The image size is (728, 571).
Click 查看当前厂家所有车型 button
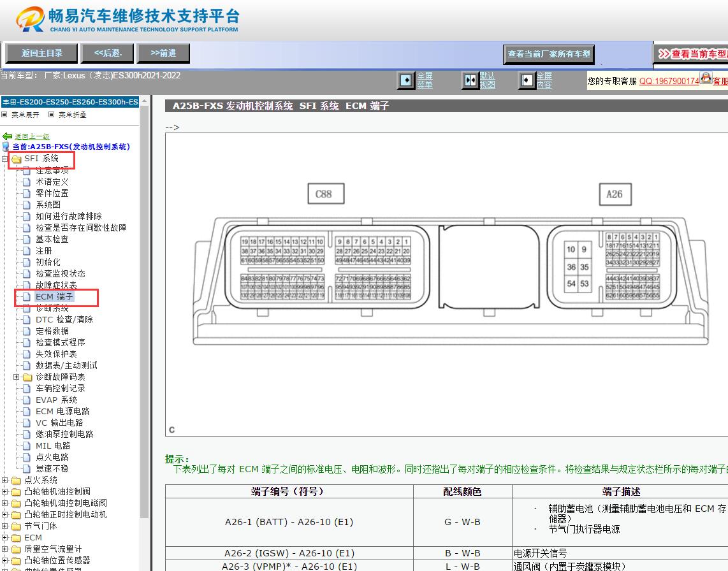(549, 54)
